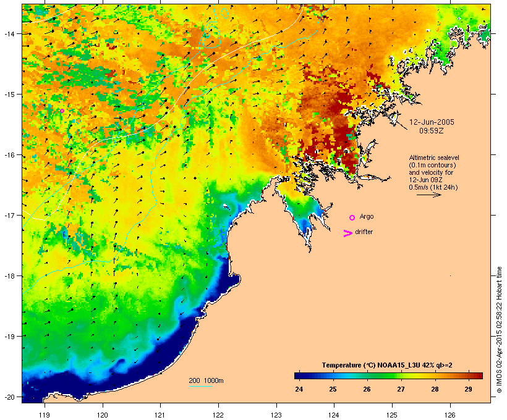Click the 24 value on color scale

299,389
